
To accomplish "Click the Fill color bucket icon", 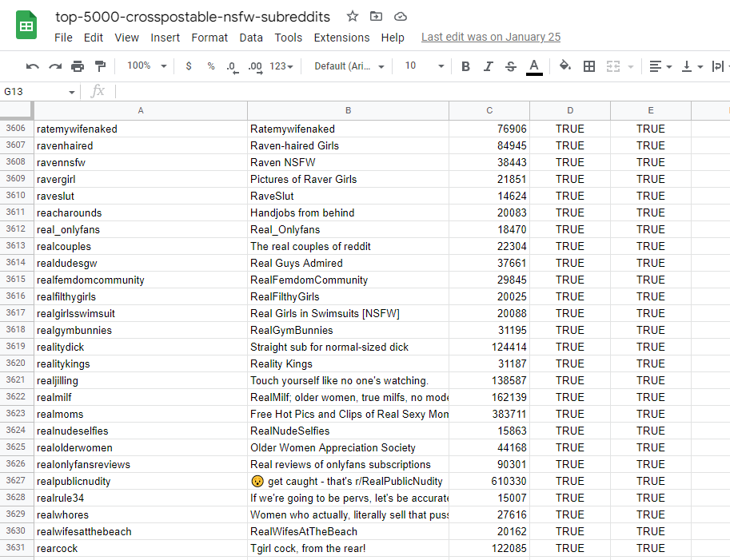I will 565,66.
